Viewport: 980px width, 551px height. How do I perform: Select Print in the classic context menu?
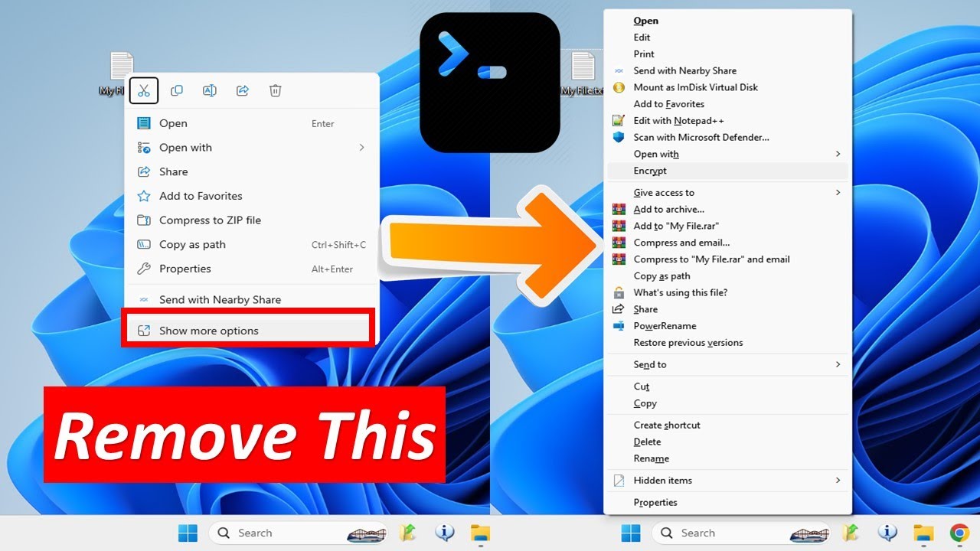pyautogui.click(x=727, y=54)
